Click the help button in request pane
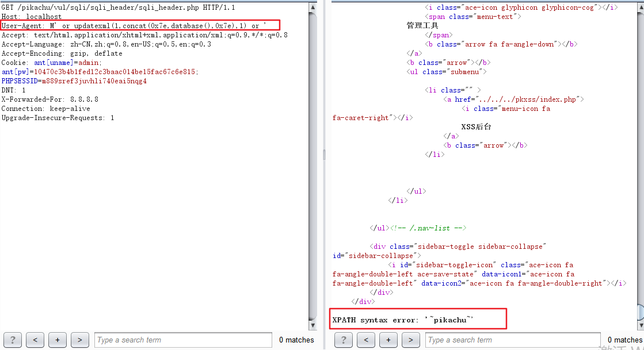 pyautogui.click(x=13, y=340)
